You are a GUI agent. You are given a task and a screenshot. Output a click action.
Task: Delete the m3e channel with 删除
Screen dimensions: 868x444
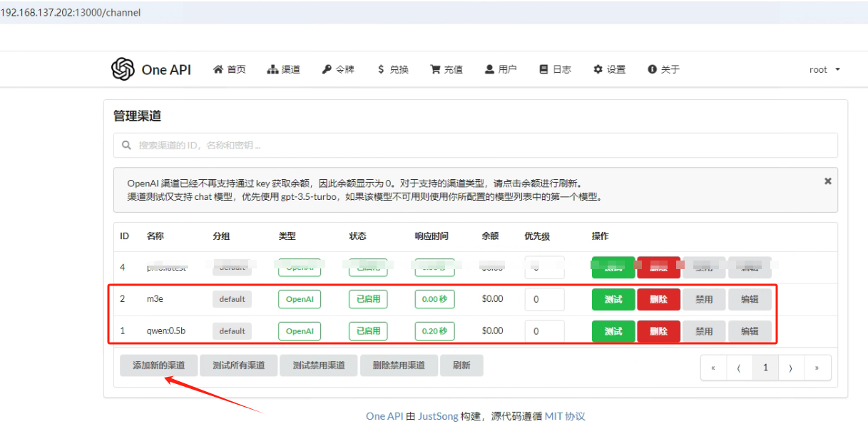659,299
